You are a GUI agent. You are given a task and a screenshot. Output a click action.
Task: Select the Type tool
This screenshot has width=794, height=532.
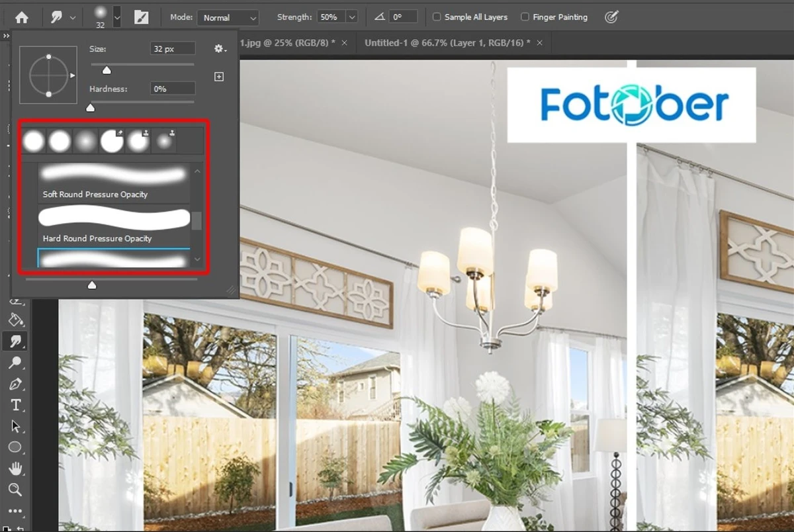17,405
